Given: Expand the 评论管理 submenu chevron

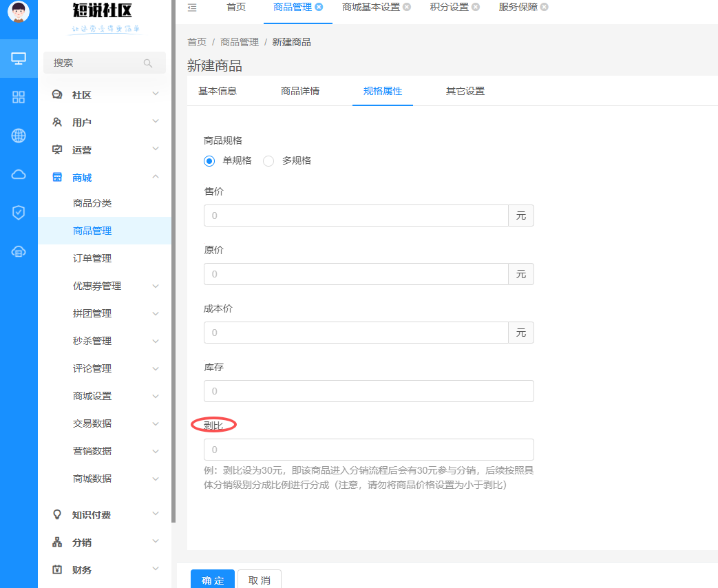Looking at the screenshot, I should 156,368.
